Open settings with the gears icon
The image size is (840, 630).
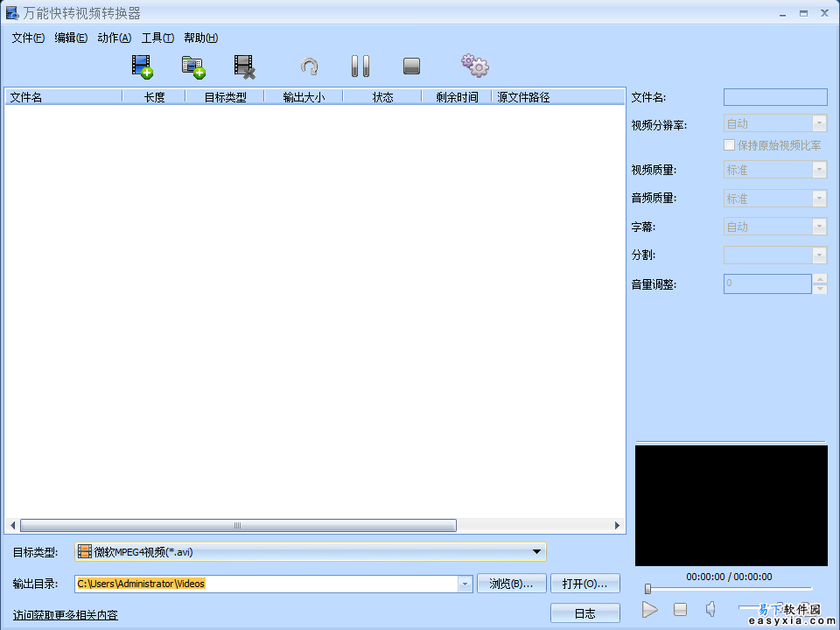pos(474,66)
